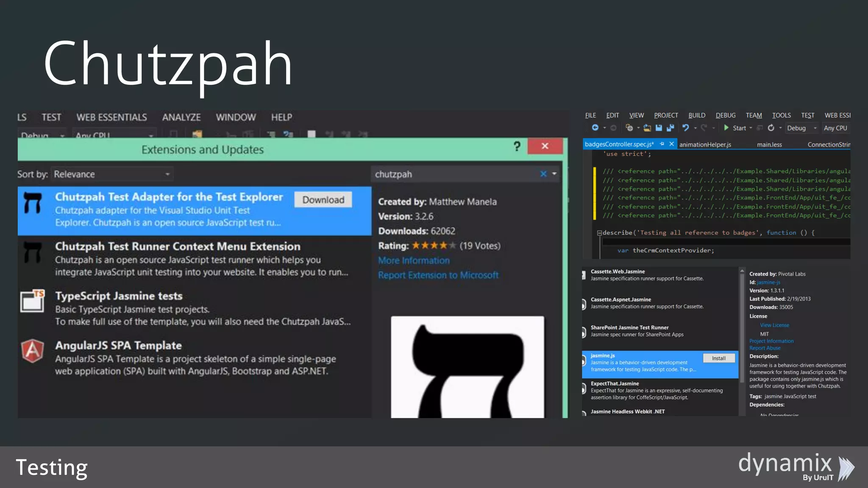Open the View License link
The image size is (868, 488).
point(774,325)
